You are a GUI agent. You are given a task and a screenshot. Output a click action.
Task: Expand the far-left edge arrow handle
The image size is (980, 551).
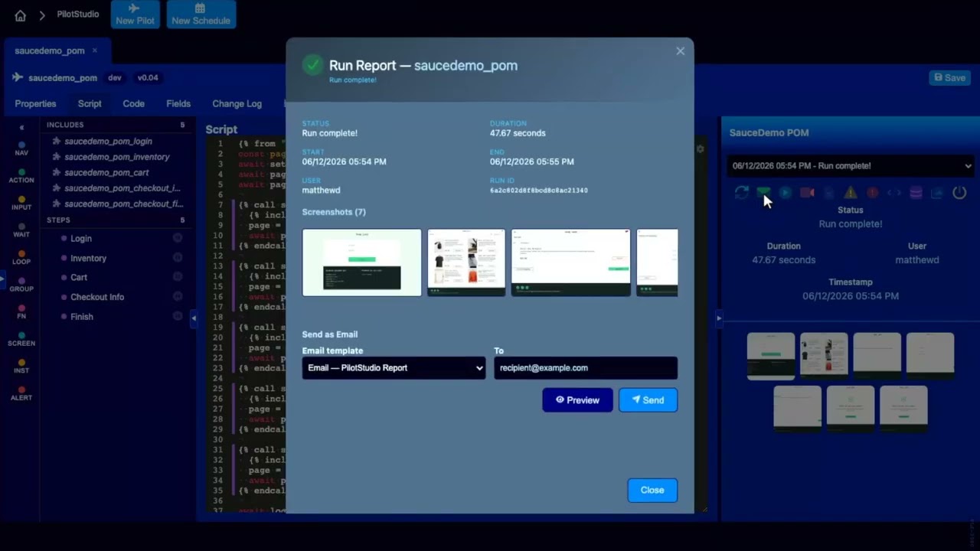(2, 281)
